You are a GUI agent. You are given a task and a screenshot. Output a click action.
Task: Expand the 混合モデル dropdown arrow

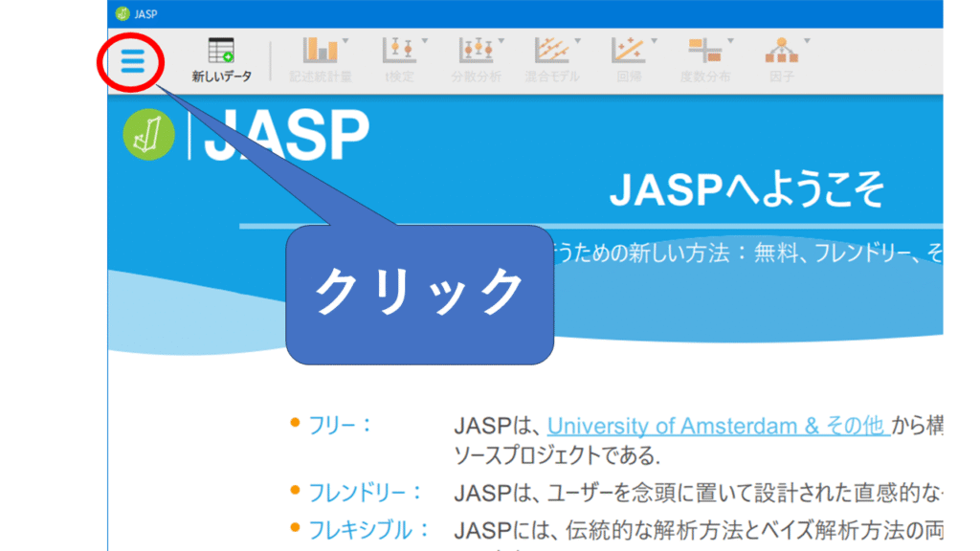tap(577, 41)
